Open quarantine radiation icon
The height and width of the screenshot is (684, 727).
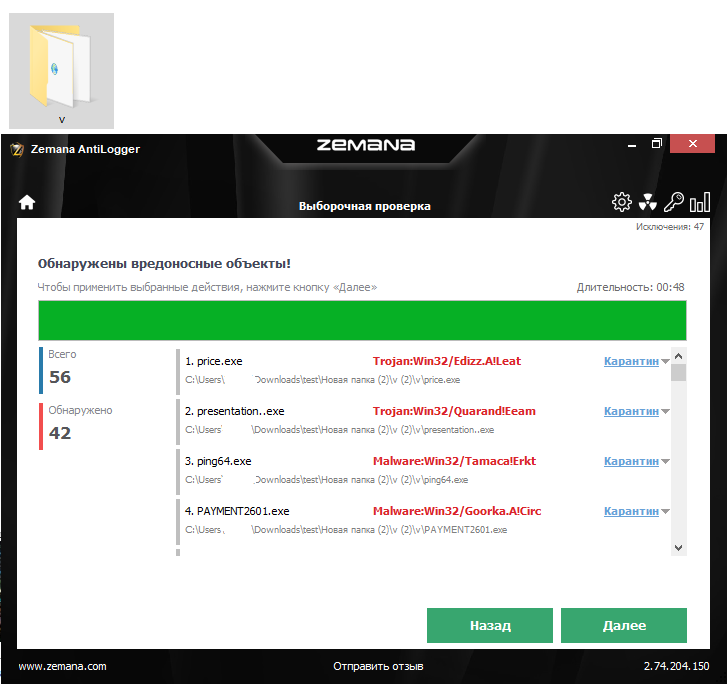[648, 202]
